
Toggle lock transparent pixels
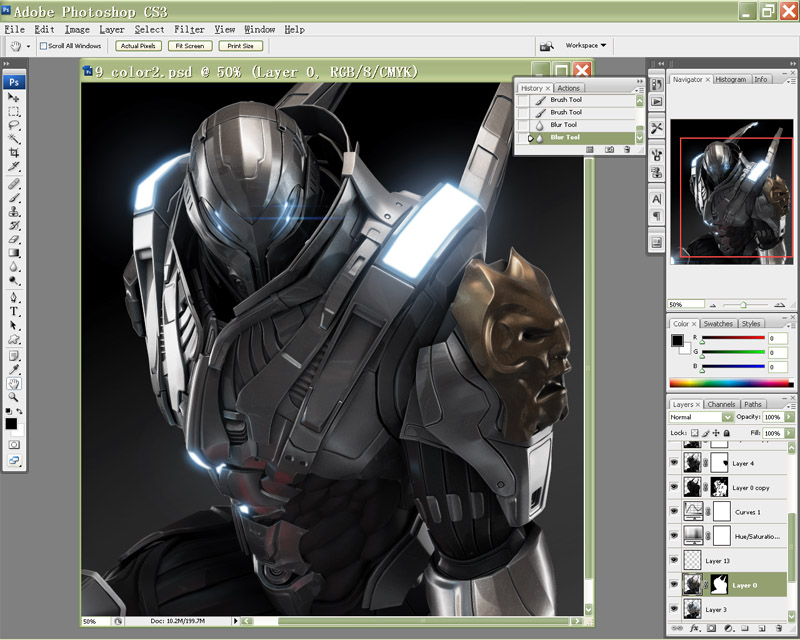point(695,433)
